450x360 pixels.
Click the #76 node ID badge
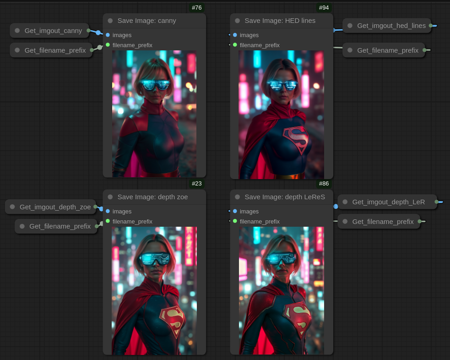[197, 8]
